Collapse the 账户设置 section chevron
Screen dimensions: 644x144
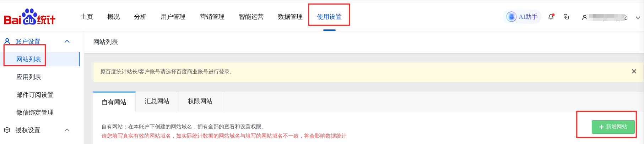67,41
